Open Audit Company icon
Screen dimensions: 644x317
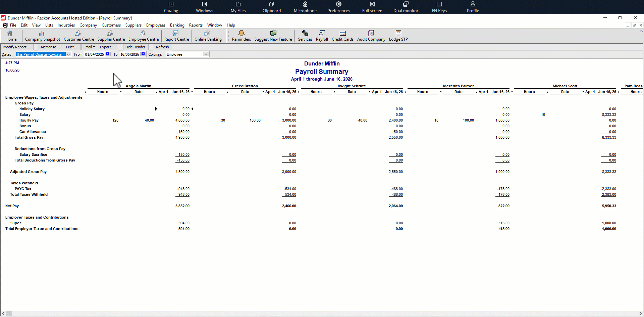click(x=371, y=36)
